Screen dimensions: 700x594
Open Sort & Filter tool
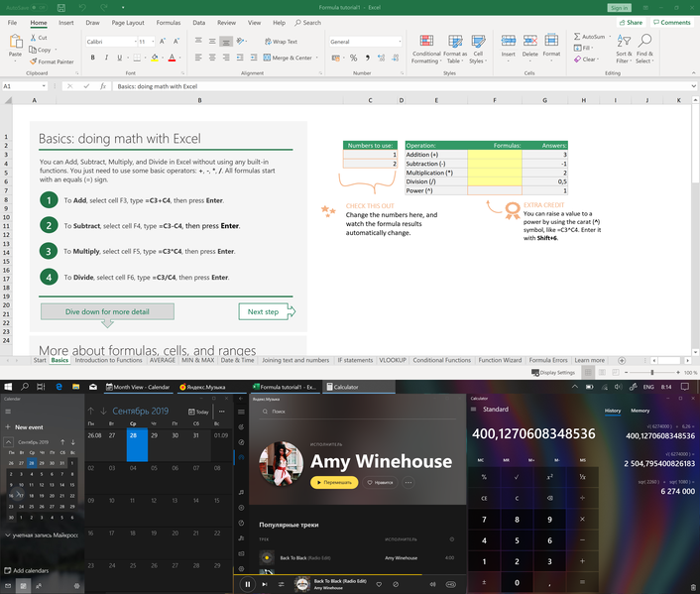pos(624,49)
